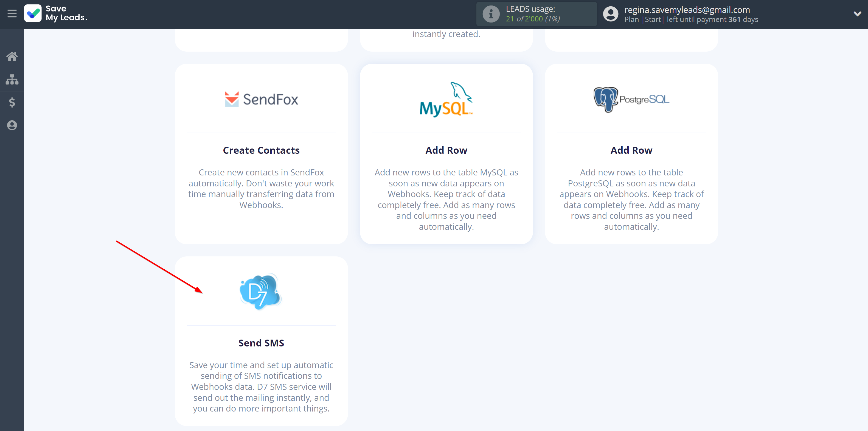Viewport: 868px width, 431px height.
Task: Click the D7 SMS card description
Action: (261, 387)
